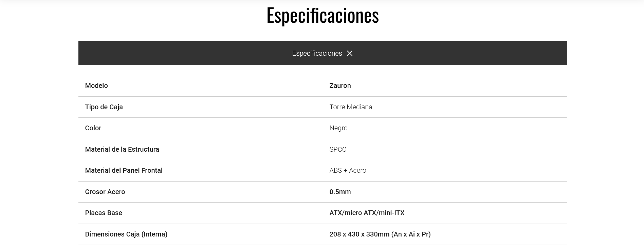Click the ATX/micro ATX/mini-ITX value

pos(367,213)
